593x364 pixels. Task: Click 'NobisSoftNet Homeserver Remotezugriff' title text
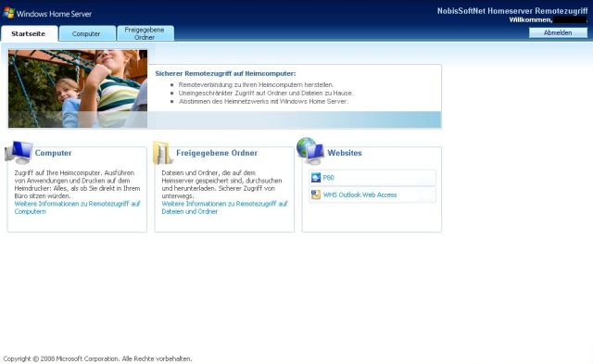[x=512, y=11]
